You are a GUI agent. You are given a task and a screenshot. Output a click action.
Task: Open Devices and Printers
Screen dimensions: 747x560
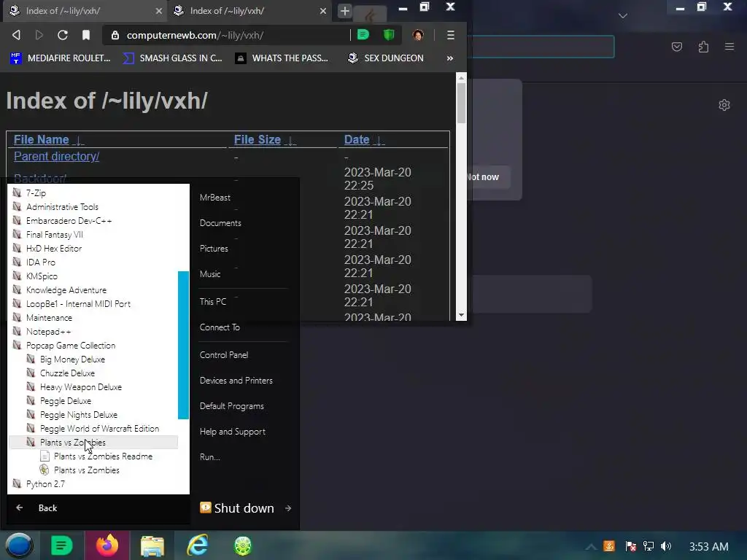pos(236,381)
